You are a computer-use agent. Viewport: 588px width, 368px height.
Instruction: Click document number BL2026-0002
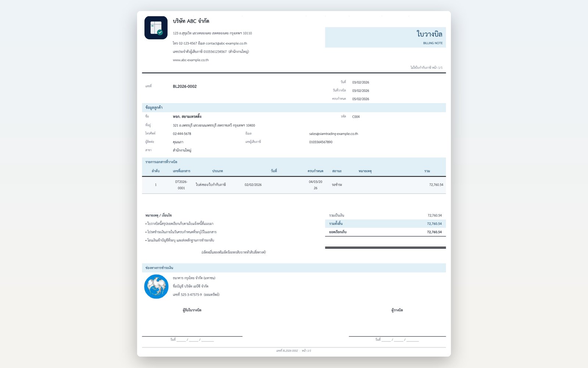184,86
